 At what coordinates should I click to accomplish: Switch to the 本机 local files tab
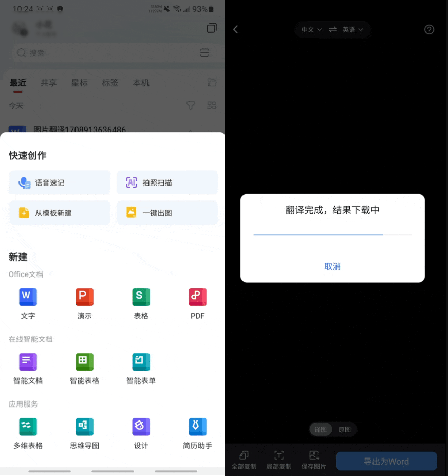tap(141, 82)
